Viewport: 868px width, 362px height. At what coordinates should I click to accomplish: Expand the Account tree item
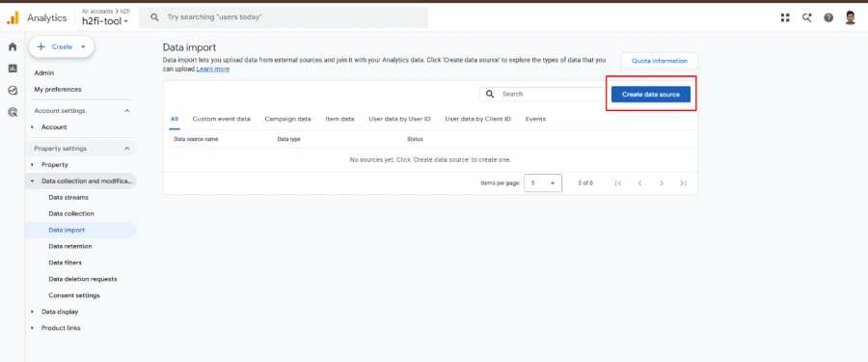[x=32, y=127]
